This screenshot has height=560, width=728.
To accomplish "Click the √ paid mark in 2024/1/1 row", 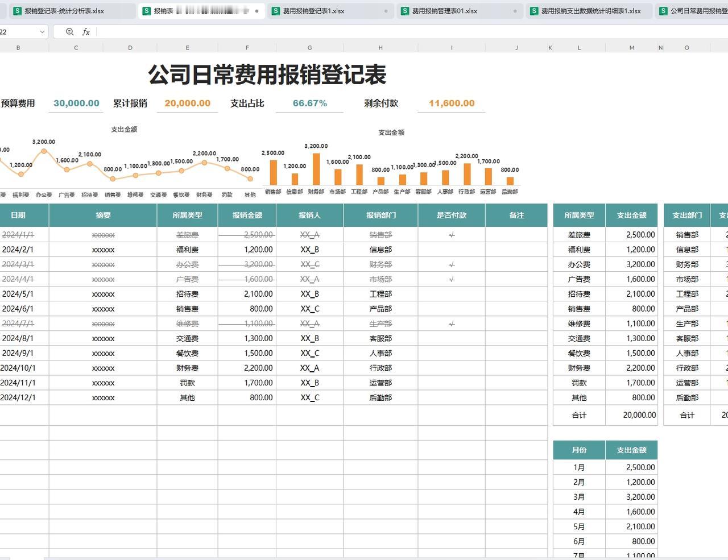I will [452, 235].
